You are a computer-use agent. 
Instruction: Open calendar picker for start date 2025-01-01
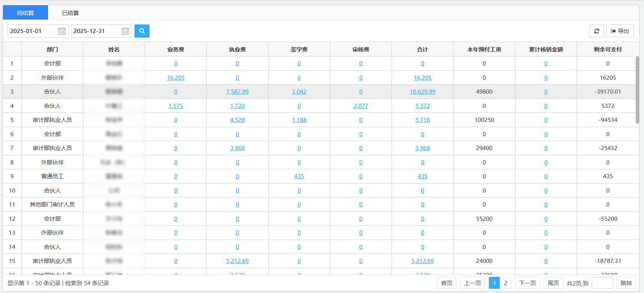[x=62, y=31]
